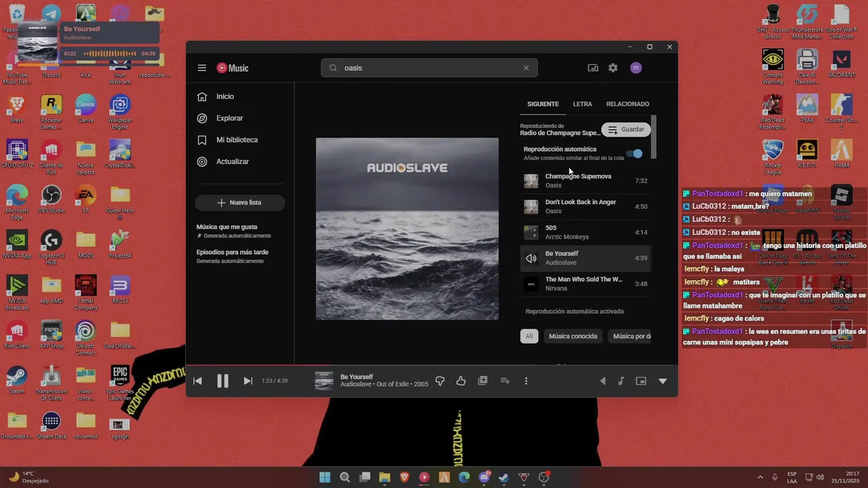Open Discord from the taskbar
Screen dimensions: 868x488
pos(484,477)
